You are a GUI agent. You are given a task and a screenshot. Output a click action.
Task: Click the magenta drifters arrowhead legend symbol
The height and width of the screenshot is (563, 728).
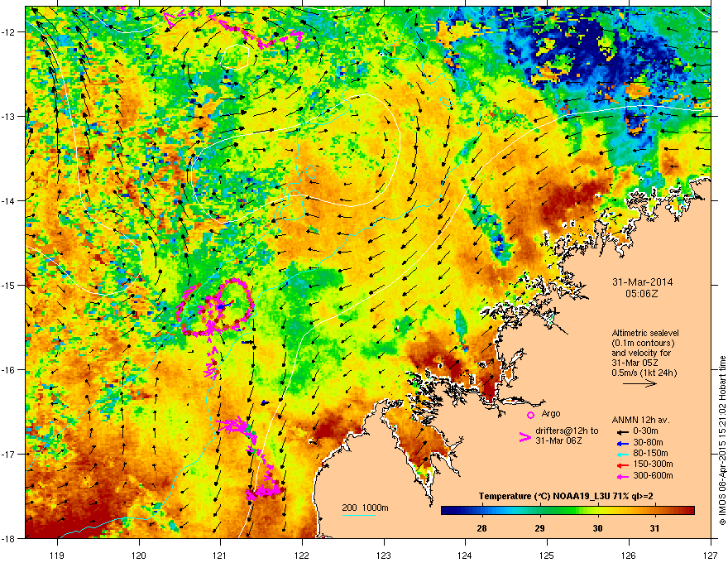click(524, 437)
